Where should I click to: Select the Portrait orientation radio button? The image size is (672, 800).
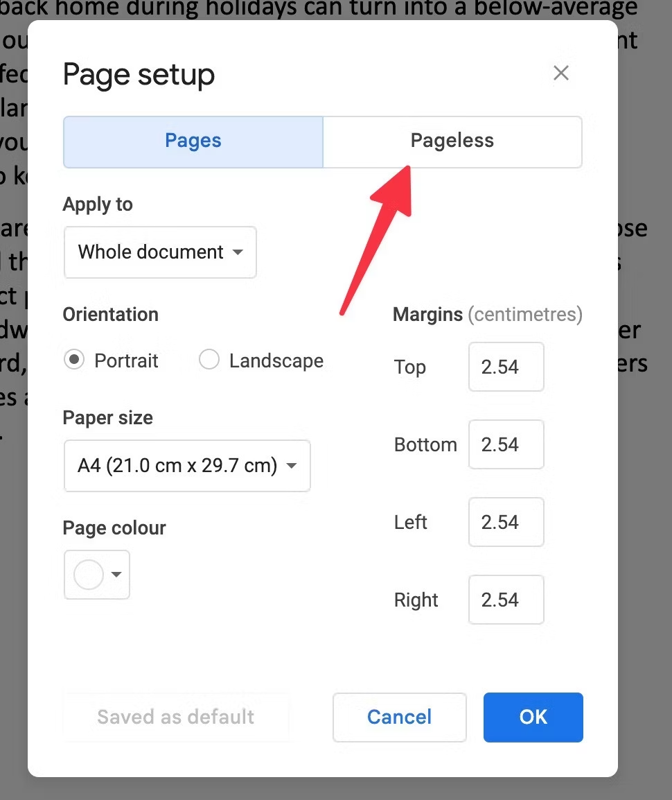click(x=73, y=360)
